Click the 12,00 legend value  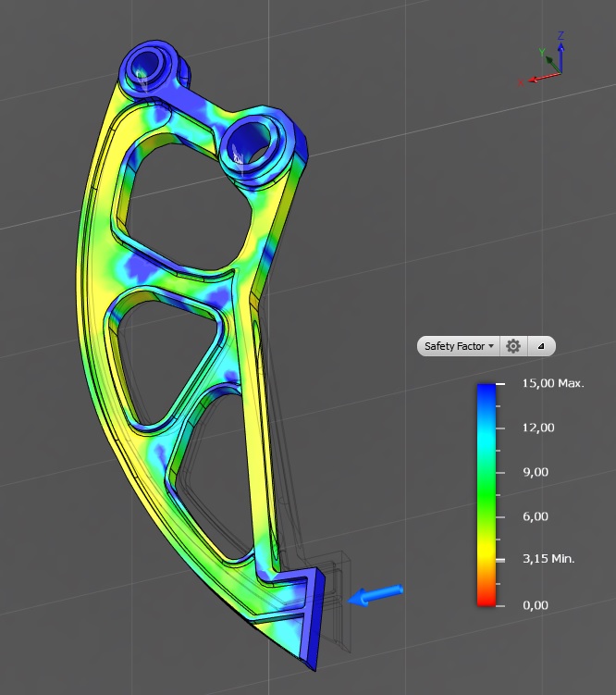(538, 428)
